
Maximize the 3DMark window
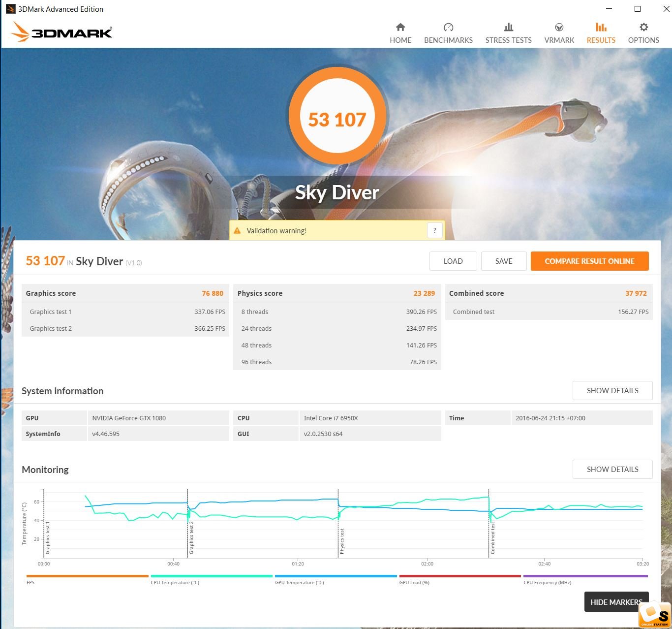point(638,9)
